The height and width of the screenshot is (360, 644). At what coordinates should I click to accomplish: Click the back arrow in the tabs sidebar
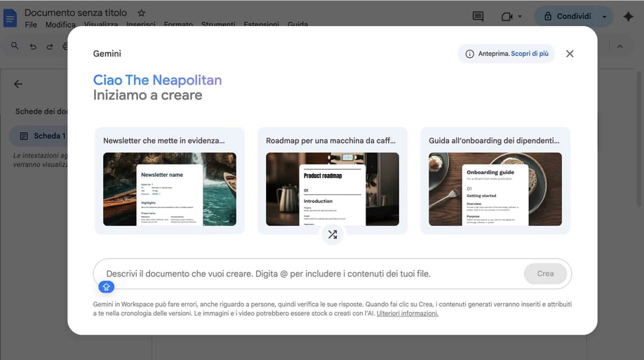pos(18,84)
